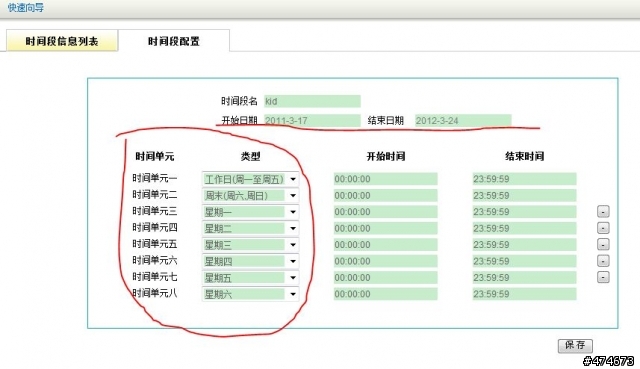Viewport: 640px width, 369px height.
Task: Edit 结束时间 field of 时间单元二
Action: 524,196
